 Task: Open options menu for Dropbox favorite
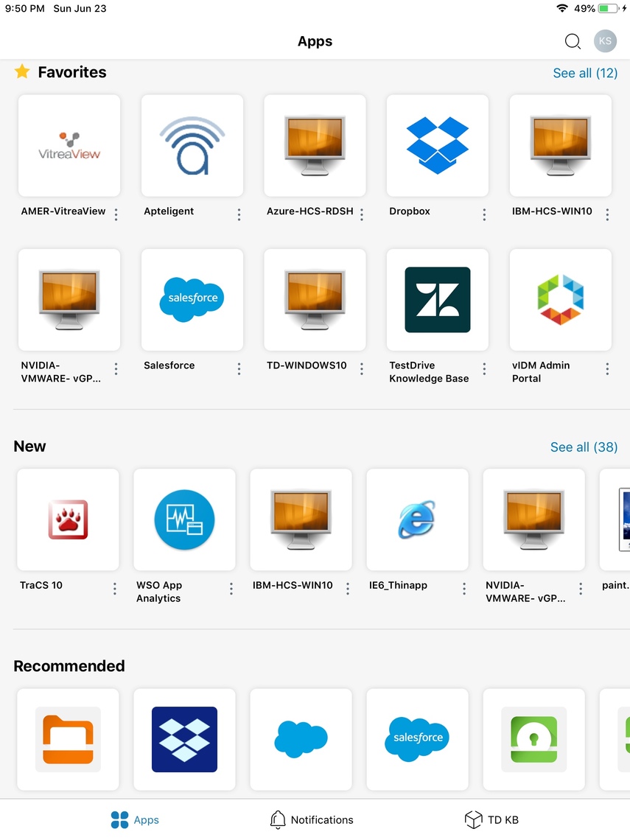484,214
